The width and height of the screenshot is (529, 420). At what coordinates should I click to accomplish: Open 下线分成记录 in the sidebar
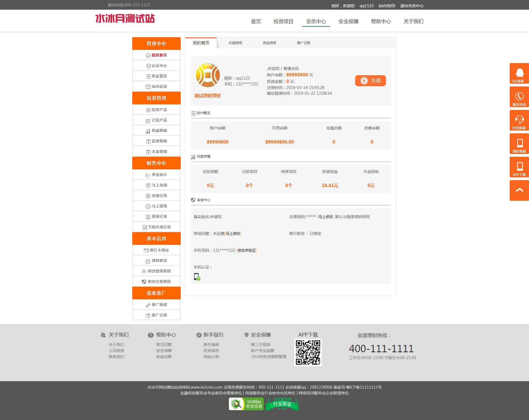point(156,227)
